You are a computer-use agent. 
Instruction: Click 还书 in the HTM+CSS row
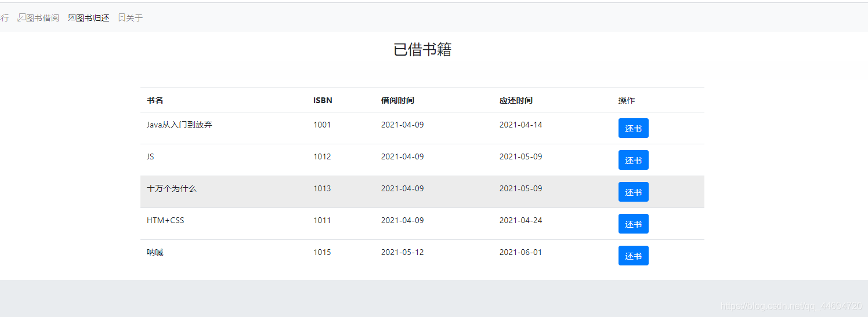[633, 224]
